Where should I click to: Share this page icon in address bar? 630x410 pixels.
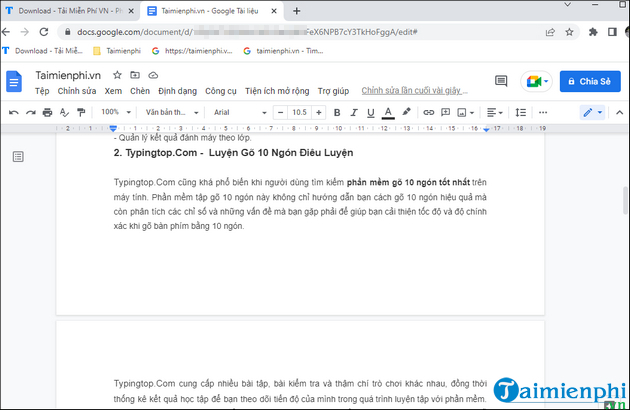550,32
